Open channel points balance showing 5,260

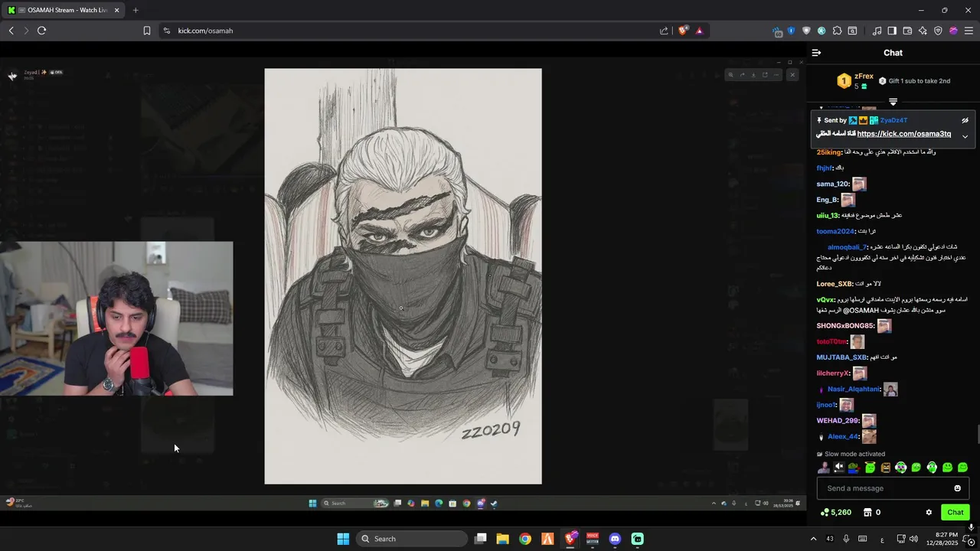(x=835, y=513)
